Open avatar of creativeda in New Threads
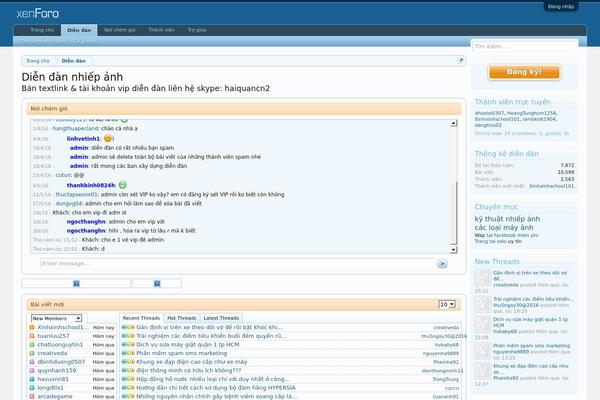Image resolution: width=600 pixels, height=400 pixels. click(x=483, y=278)
